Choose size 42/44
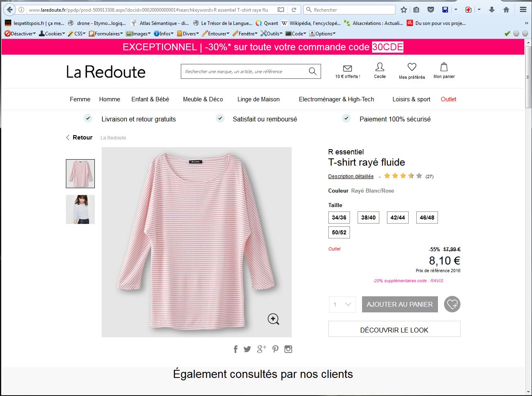This screenshot has height=396, width=532. click(x=397, y=217)
